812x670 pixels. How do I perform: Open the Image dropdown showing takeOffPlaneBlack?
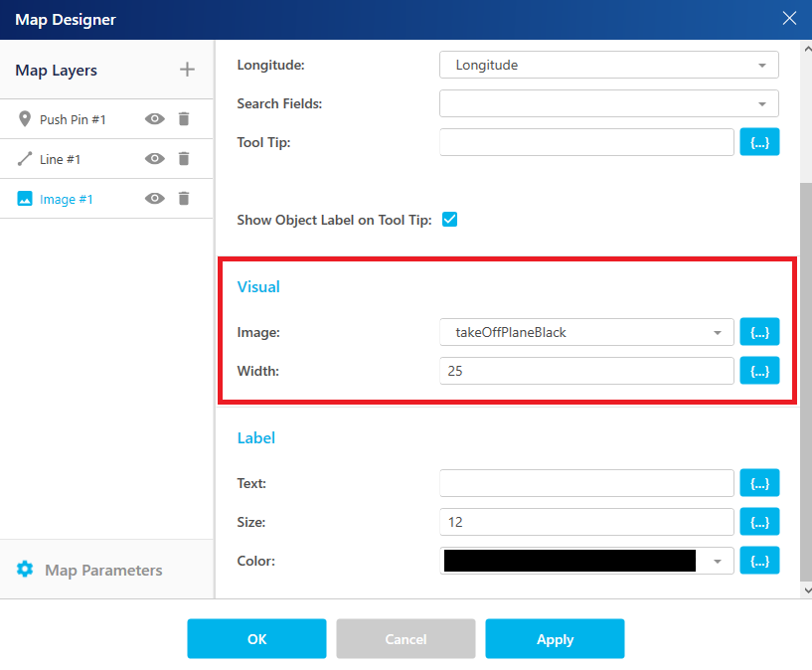coord(586,332)
